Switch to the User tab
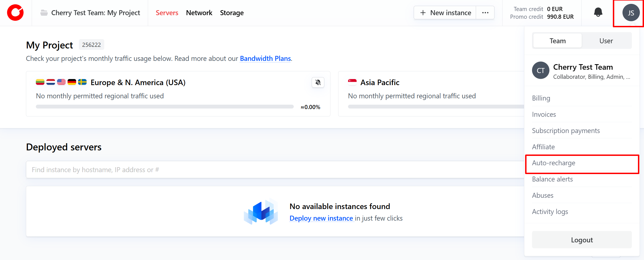Image resolution: width=644 pixels, height=260 pixels. click(x=606, y=41)
